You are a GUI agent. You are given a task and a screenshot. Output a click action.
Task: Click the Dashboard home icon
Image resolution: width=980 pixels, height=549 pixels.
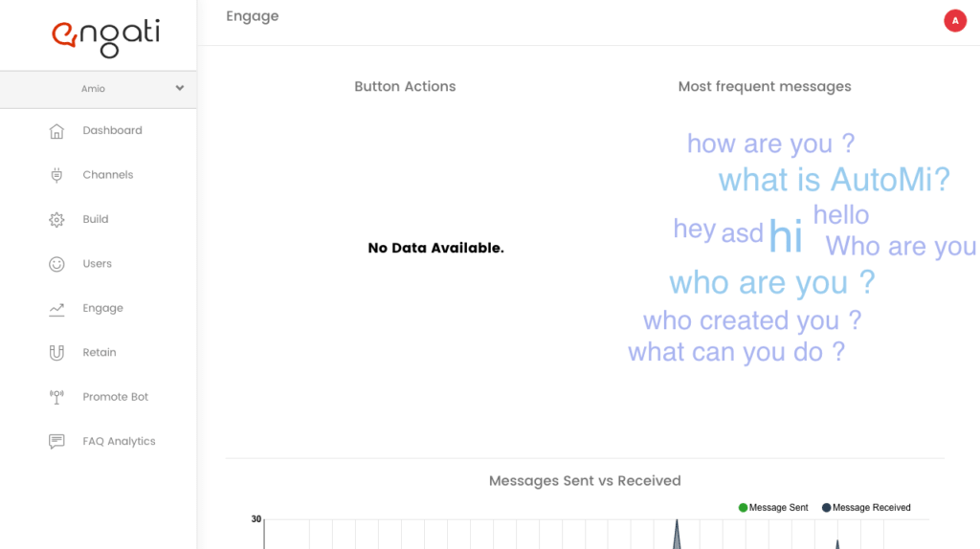[x=56, y=131]
